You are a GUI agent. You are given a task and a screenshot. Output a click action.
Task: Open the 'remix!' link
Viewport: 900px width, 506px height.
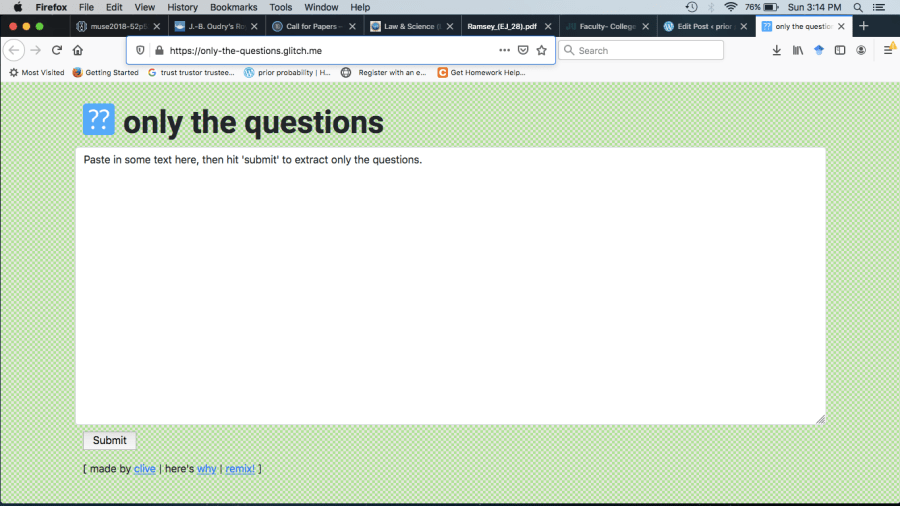pos(240,468)
